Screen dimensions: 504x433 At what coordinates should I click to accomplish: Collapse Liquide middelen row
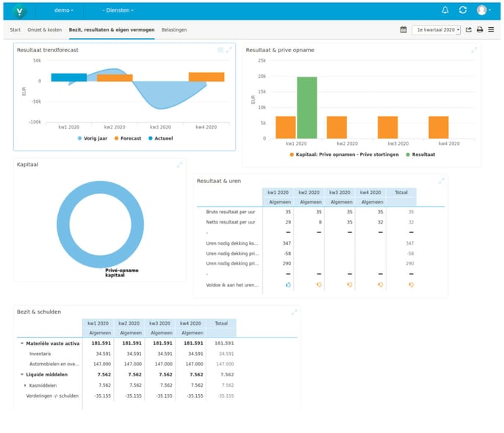point(22,374)
